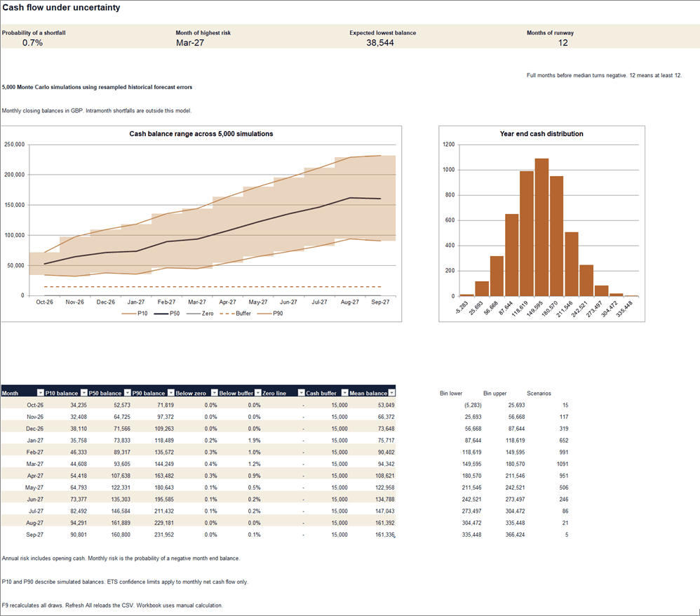Click the 1200 axis label on the histogram
The image size is (700, 616).
(x=449, y=145)
